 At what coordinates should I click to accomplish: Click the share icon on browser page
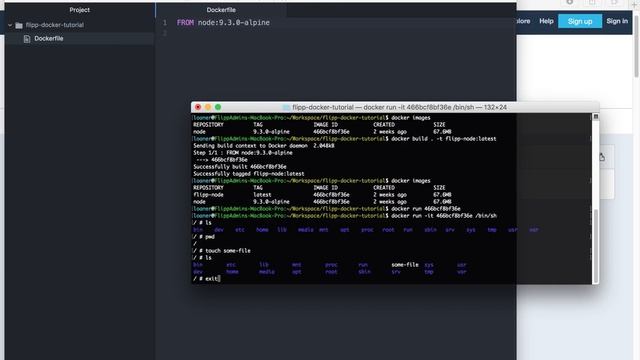(x=602, y=157)
